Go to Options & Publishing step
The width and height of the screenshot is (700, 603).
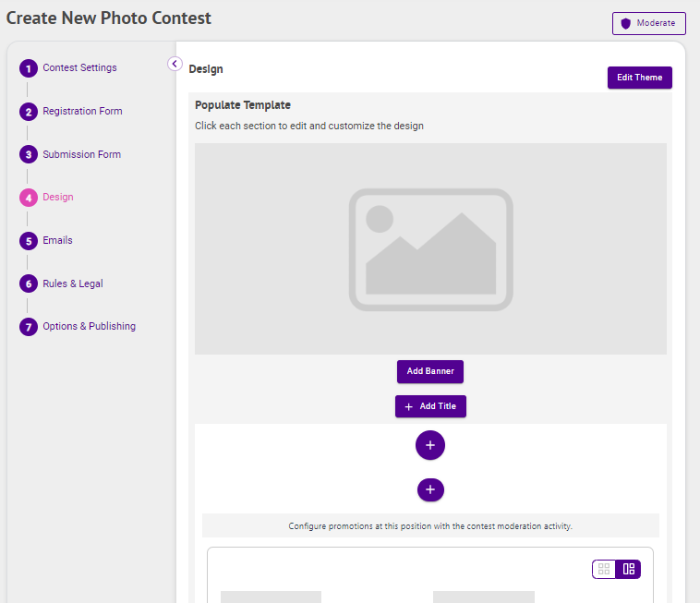point(89,326)
